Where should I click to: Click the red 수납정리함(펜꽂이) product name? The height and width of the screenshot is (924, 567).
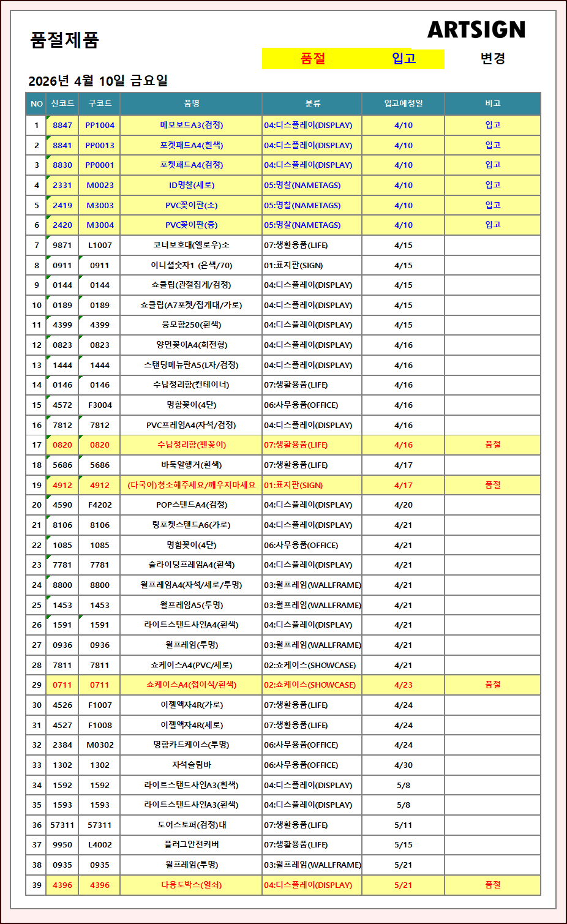coord(191,445)
